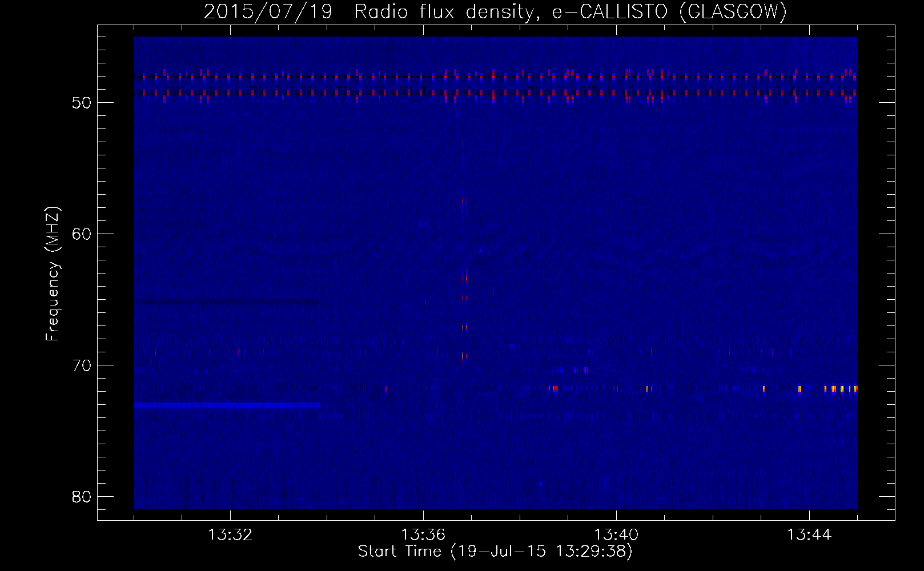Click the "50" frequency tick label
This screenshot has width=924, height=571.
click(x=82, y=103)
